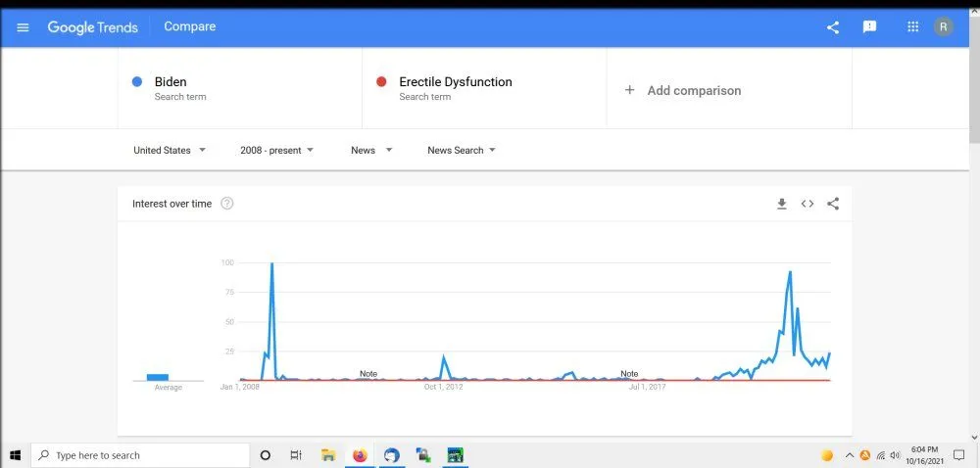
Task: Open Firefox from the Windows taskbar
Action: [360, 455]
